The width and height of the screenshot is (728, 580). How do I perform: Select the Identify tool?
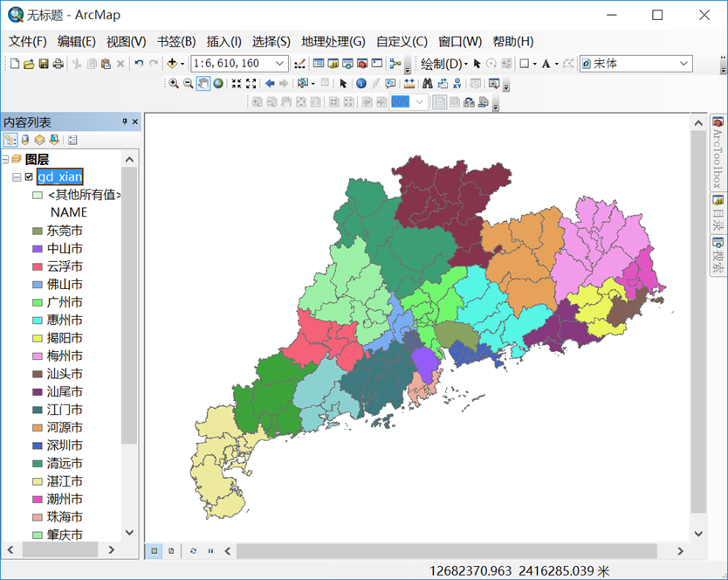[x=361, y=84]
